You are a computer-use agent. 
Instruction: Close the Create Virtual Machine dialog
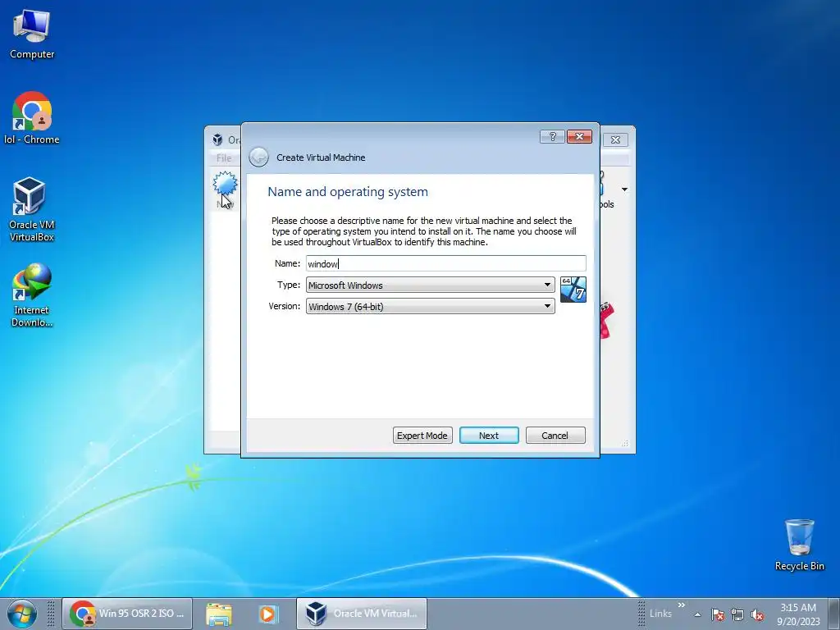pyautogui.click(x=579, y=137)
